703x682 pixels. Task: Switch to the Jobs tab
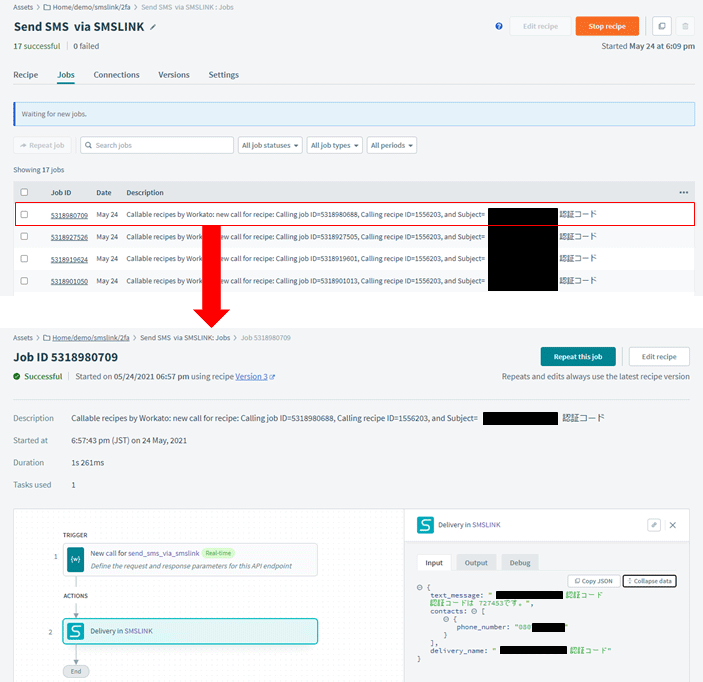(x=66, y=75)
